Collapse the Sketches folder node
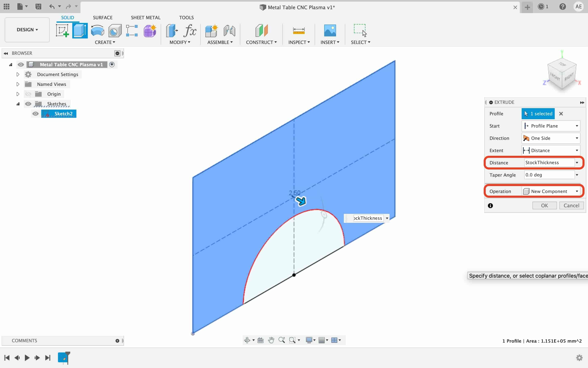The width and height of the screenshot is (588, 368). coord(18,104)
